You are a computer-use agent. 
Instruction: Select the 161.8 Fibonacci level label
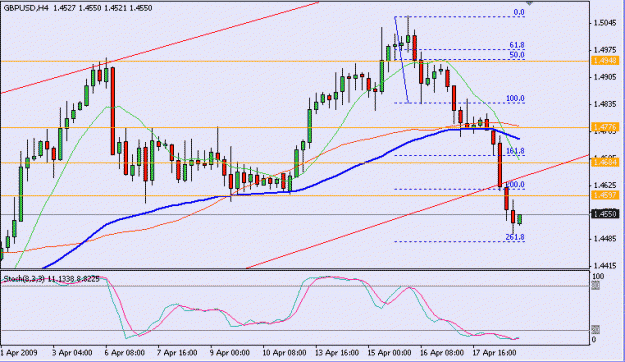[515, 151]
